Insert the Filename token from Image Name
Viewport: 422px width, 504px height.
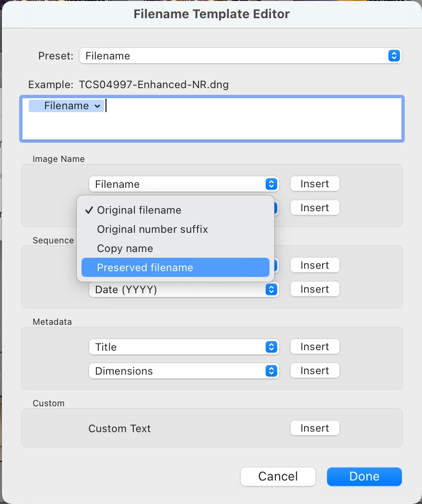[315, 184]
